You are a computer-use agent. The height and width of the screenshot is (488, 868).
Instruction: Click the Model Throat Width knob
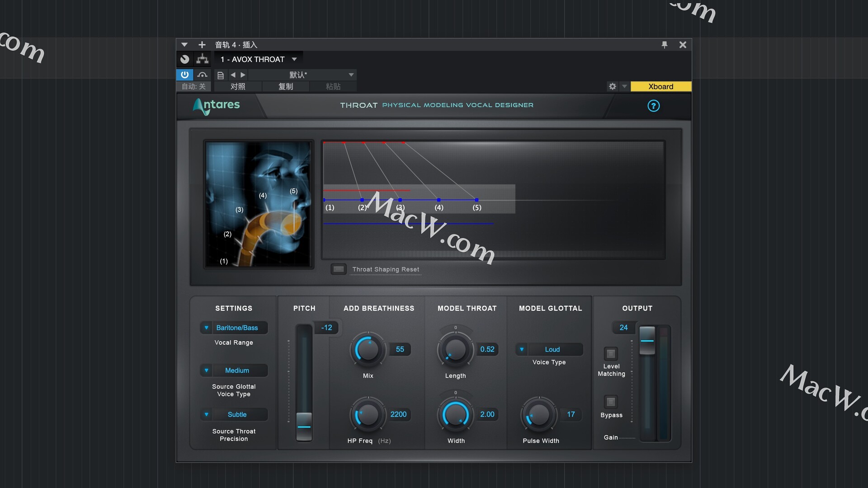455,414
